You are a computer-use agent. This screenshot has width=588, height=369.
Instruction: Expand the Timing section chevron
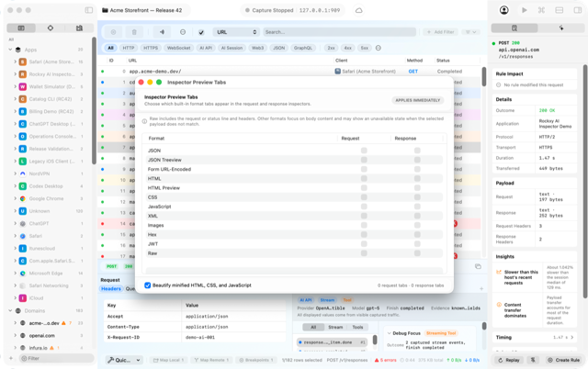pyautogui.click(x=572, y=338)
